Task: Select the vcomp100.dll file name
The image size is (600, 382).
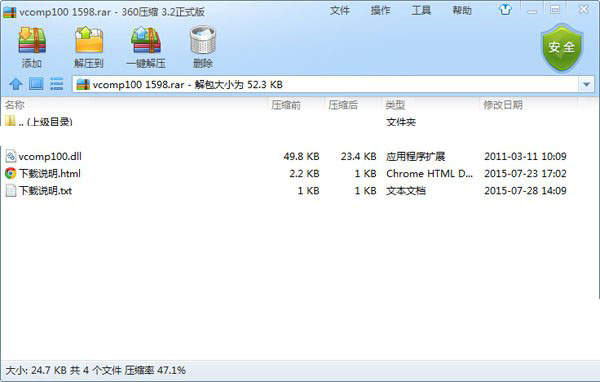Action: 50,156
